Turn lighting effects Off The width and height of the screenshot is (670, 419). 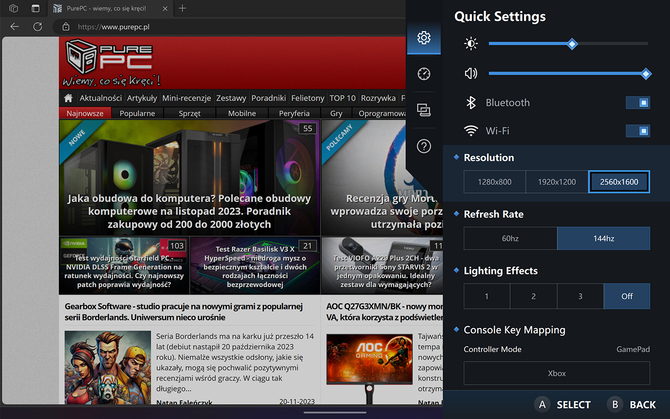pos(627,296)
